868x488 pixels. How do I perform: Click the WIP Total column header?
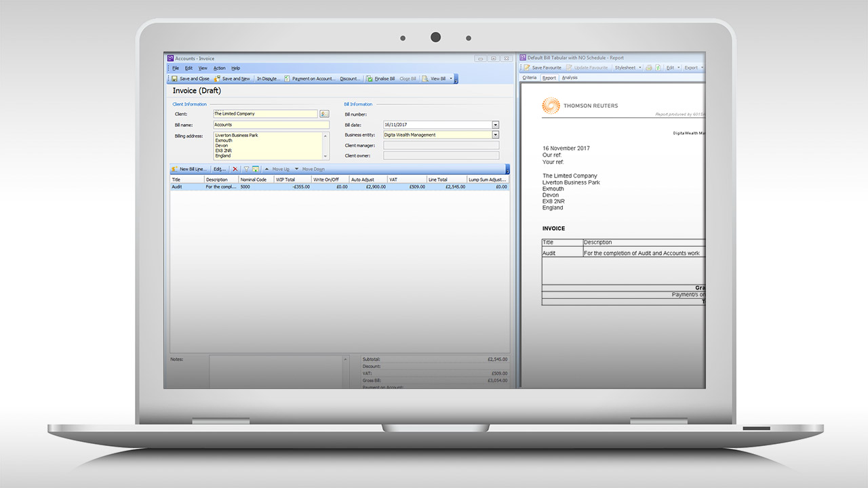292,180
